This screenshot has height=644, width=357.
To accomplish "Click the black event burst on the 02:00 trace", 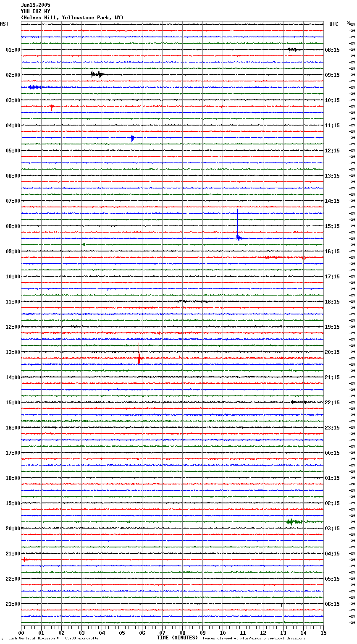I will pyautogui.click(x=97, y=75).
